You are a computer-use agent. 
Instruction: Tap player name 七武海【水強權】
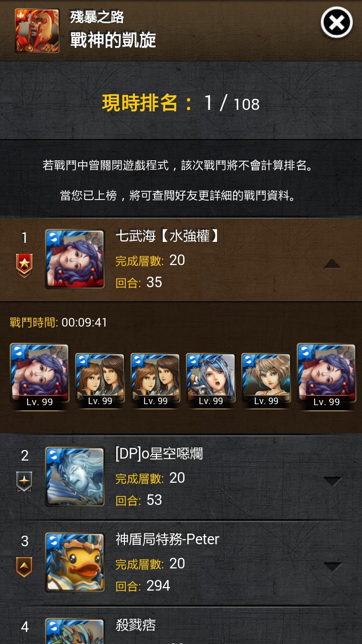tap(168, 236)
